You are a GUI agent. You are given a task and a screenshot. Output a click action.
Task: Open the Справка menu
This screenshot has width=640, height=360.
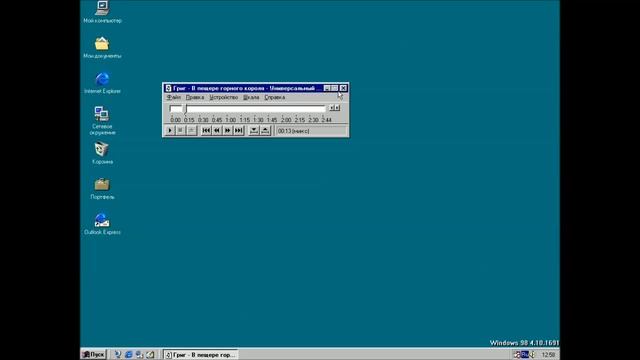[x=275, y=98]
